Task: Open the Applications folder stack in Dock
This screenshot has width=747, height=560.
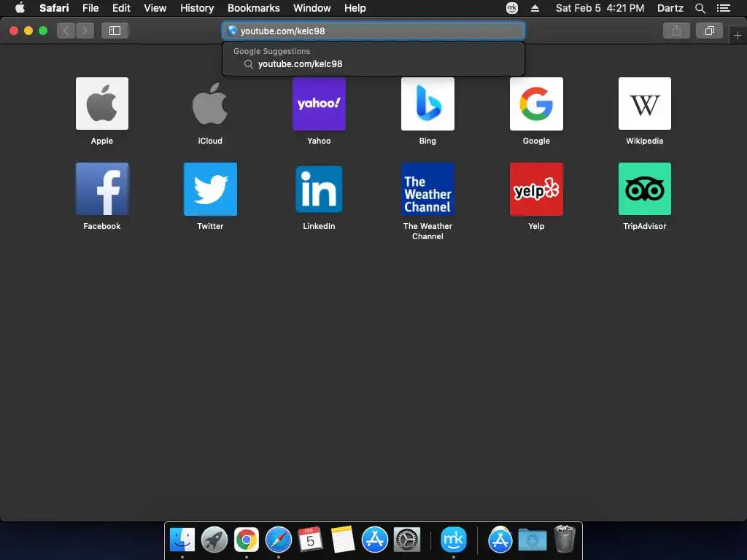Action: point(500,540)
